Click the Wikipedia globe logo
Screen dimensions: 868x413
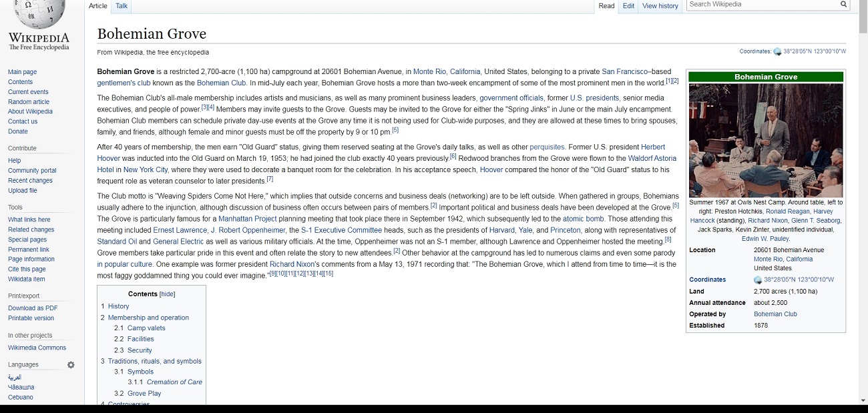click(x=38, y=13)
